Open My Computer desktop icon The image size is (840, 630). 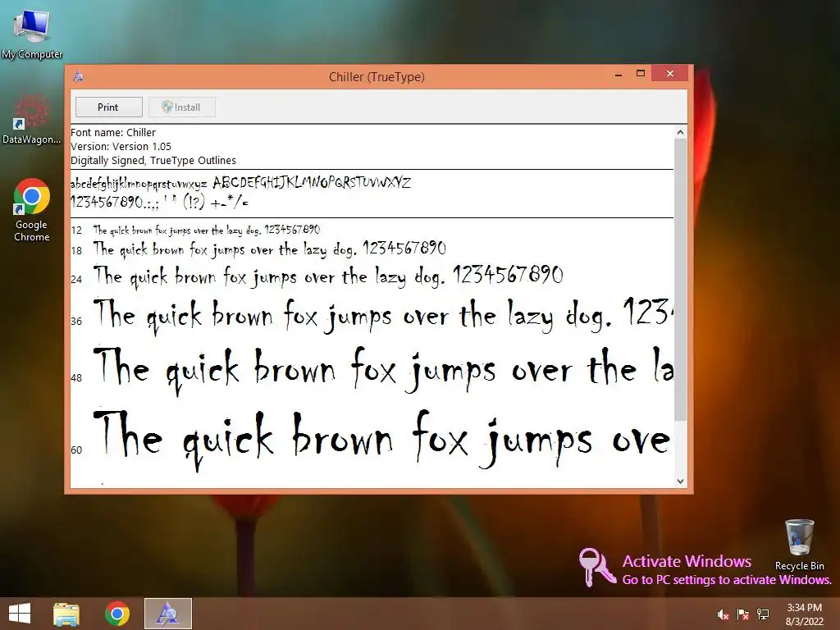(32, 33)
